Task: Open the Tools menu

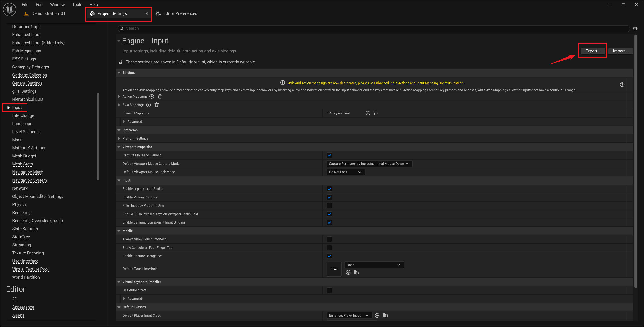Action: point(77,5)
